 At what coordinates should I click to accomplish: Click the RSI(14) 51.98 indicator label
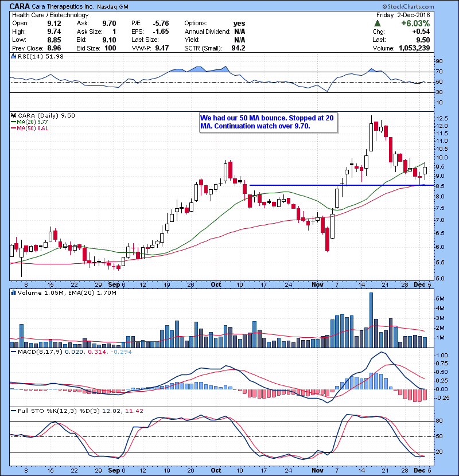41,56
